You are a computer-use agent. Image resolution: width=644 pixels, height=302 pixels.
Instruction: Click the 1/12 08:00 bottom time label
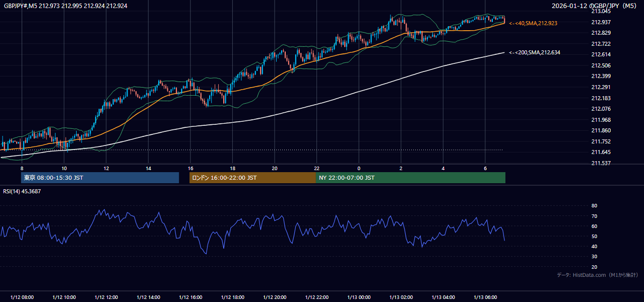[x=22, y=297]
